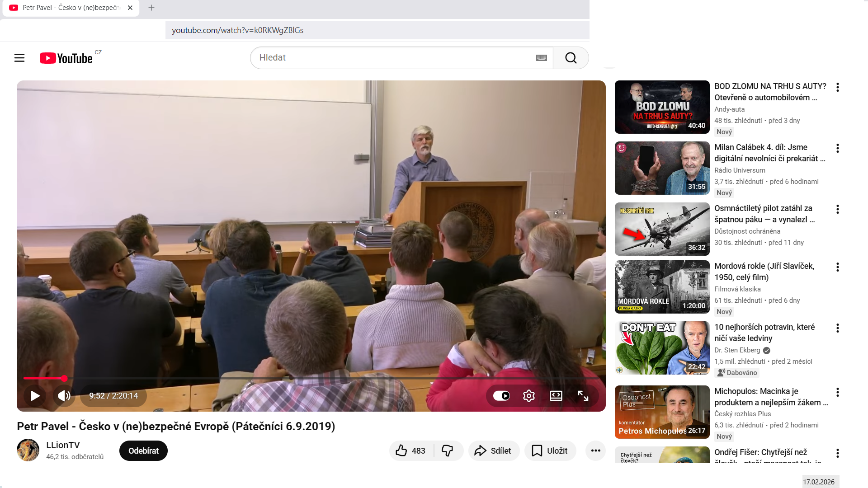This screenshot has width=868, height=488.
Task: Open player settings gear
Action: [528, 396]
